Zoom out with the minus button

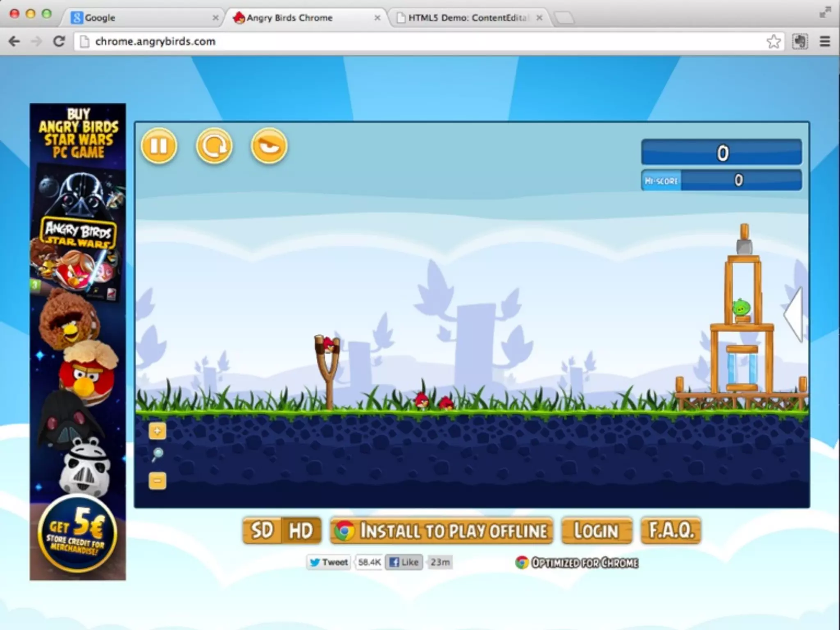tap(157, 481)
